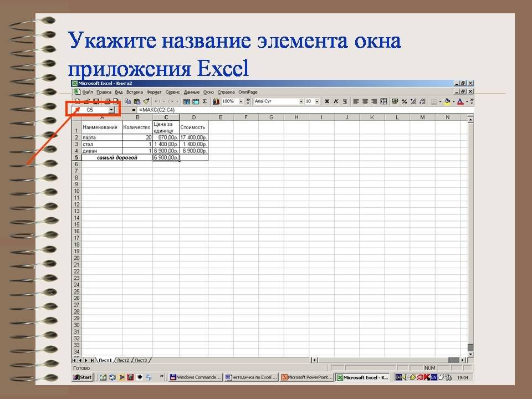Expand the Arial Cyr font dropdown
This screenshot has width=532, height=399.
(301, 101)
